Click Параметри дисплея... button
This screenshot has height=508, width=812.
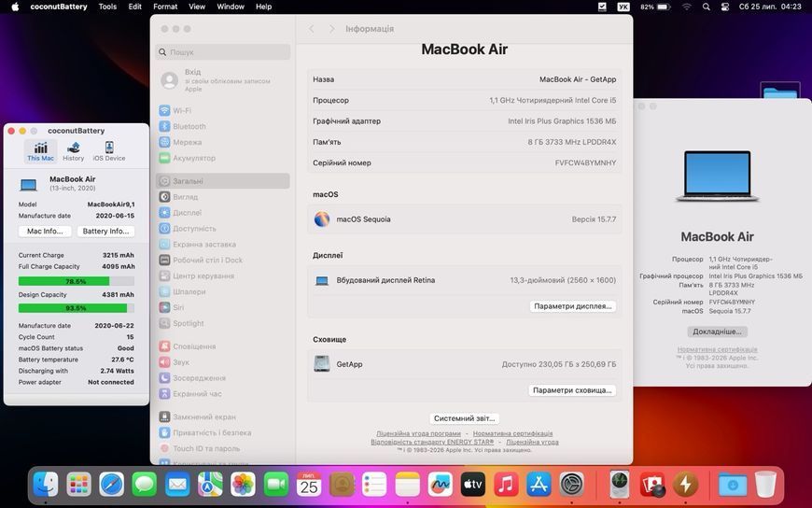573,306
